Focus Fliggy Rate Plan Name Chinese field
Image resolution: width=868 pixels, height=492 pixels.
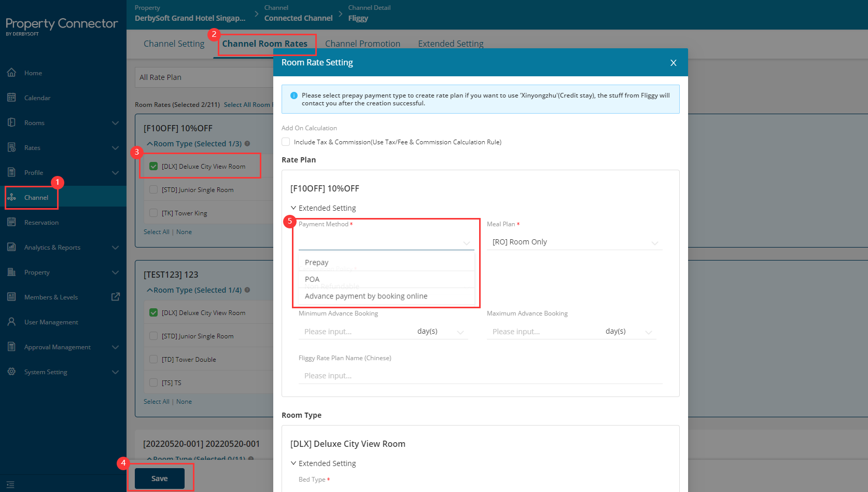(481, 376)
